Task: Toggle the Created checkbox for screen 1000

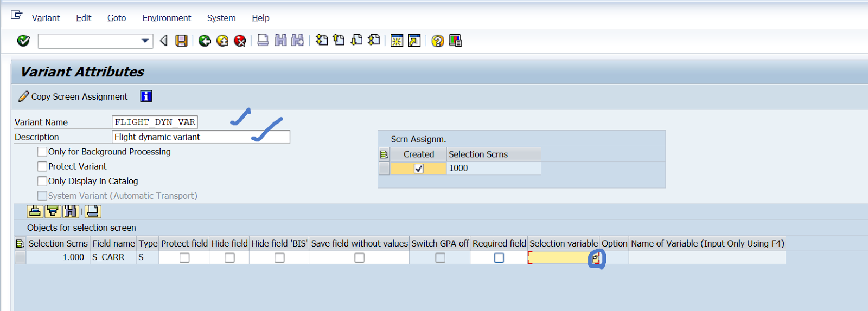Action: point(418,169)
